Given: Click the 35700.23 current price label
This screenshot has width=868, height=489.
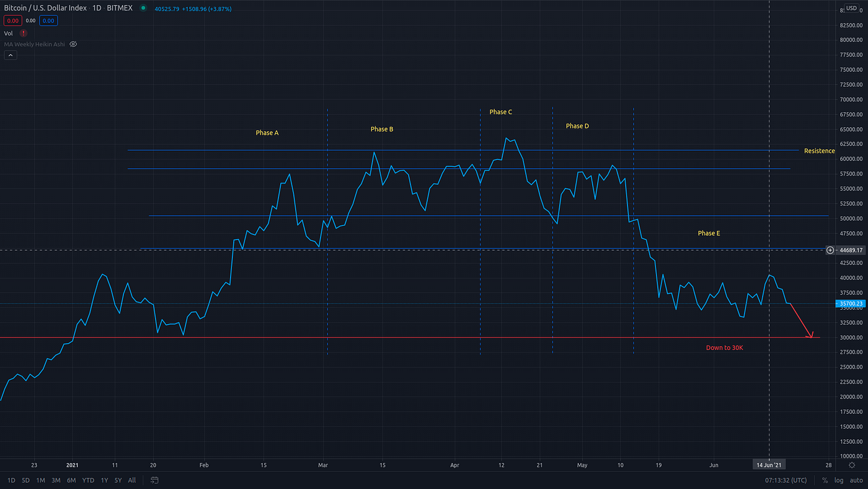Looking at the screenshot, I should 850,303.
